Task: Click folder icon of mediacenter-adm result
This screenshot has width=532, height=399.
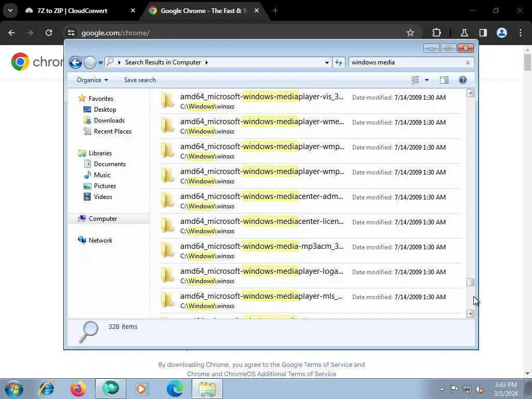Action: (x=168, y=200)
